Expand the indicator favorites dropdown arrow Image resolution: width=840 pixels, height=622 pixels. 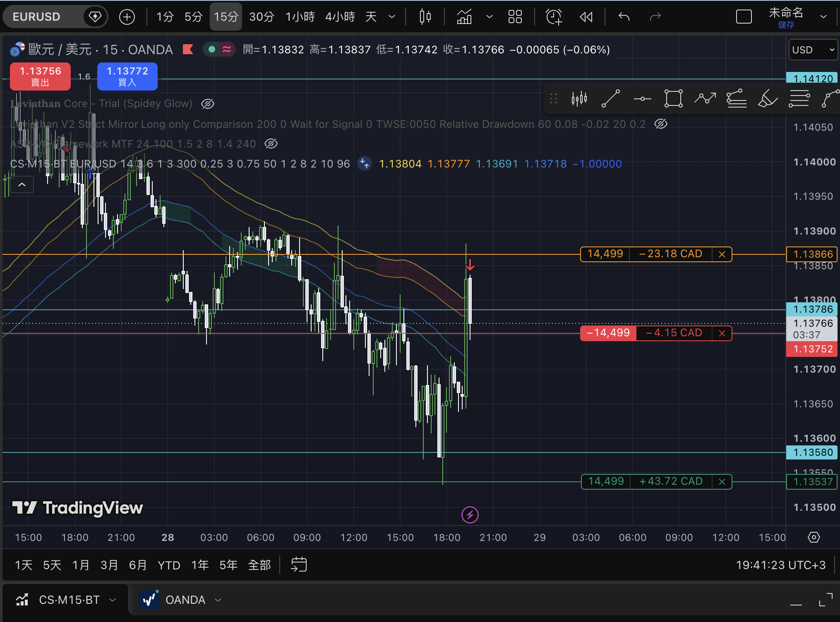(x=489, y=17)
